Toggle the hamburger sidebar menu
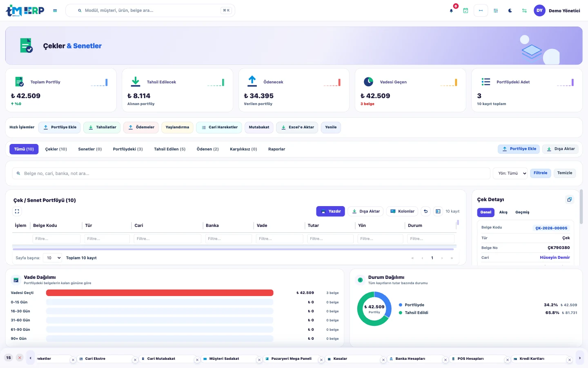Screen dimensions: 588x368 tap(55, 11)
